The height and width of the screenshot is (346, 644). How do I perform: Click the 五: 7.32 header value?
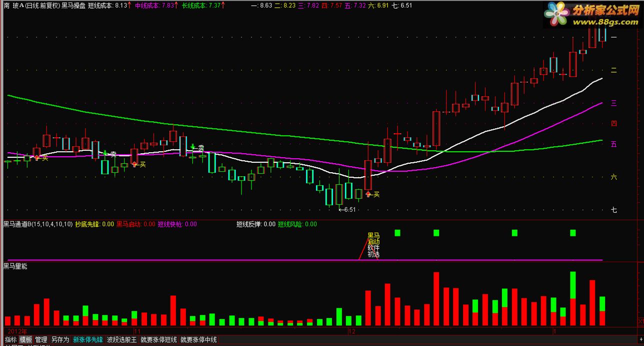355,6
